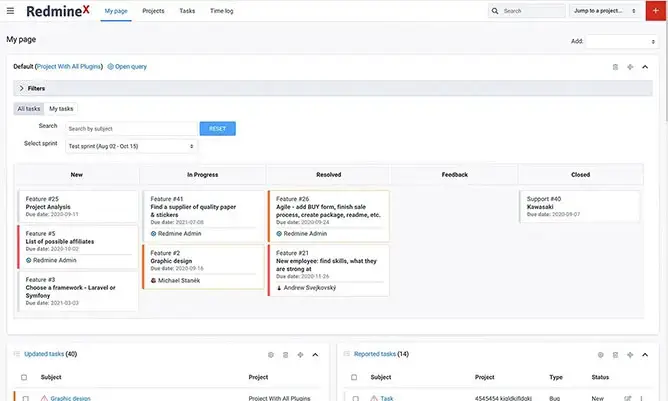Collapse the Updated tasks block
This screenshot has height=401, width=668.
(x=315, y=355)
